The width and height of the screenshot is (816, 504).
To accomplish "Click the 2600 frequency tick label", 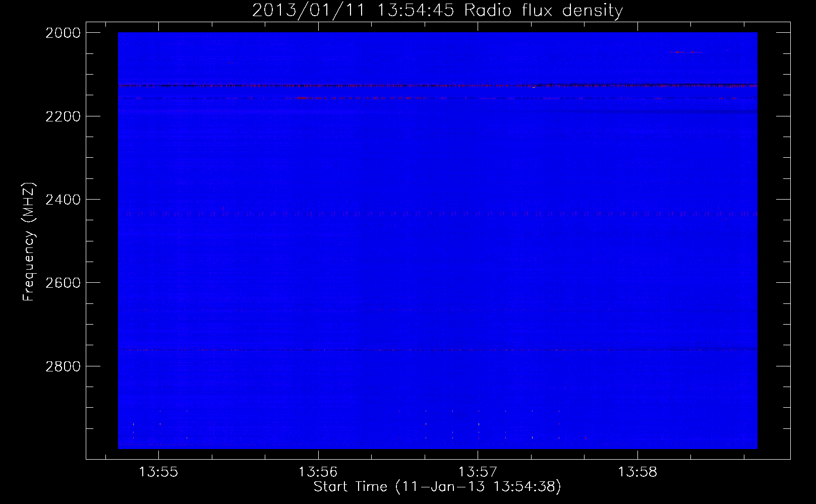I will click(x=63, y=283).
